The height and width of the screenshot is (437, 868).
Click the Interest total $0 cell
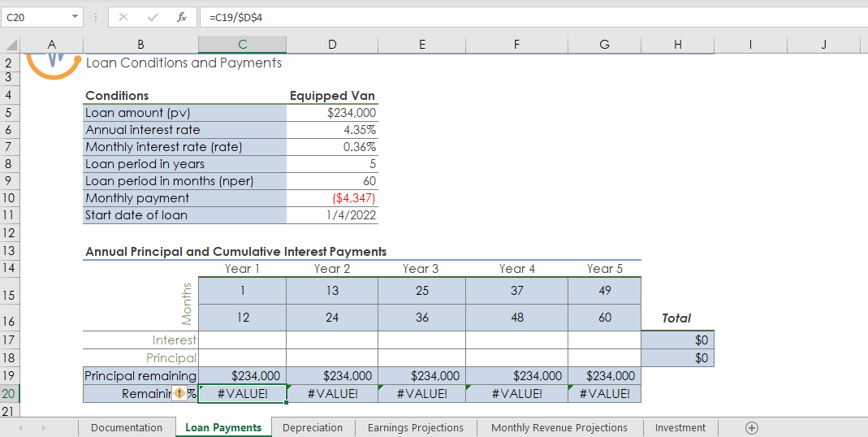[x=677, y=340]
